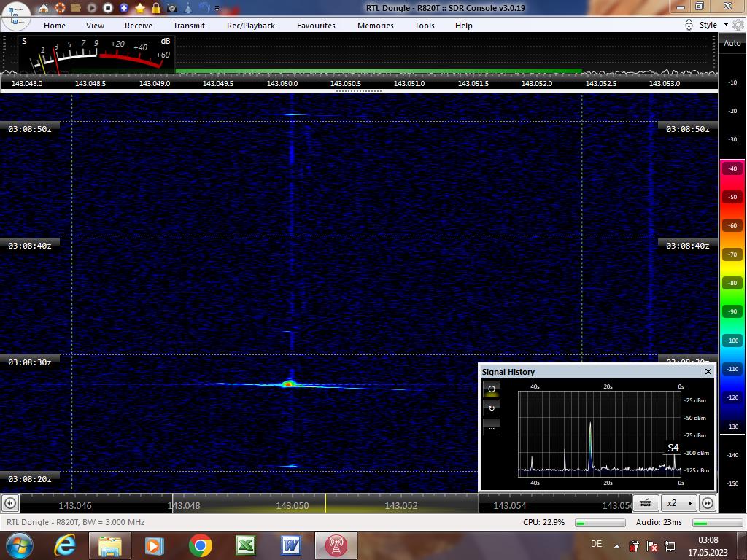747x560 pixels.
Task: Click the grey Play icon in quick toolbar
Action: pyautogui.click(x=92, y=8)
